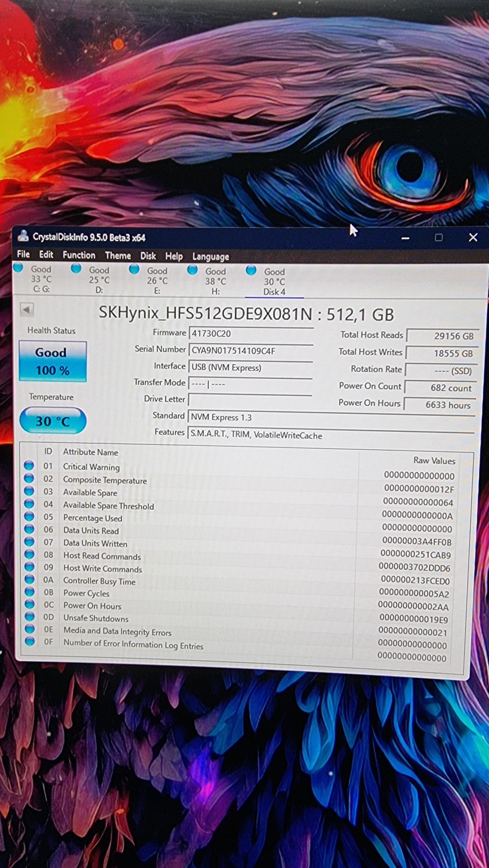The height and width of the screenshot is (868, 489).
Task: Select the H: disk tab
Action: [x=215, y=281]
